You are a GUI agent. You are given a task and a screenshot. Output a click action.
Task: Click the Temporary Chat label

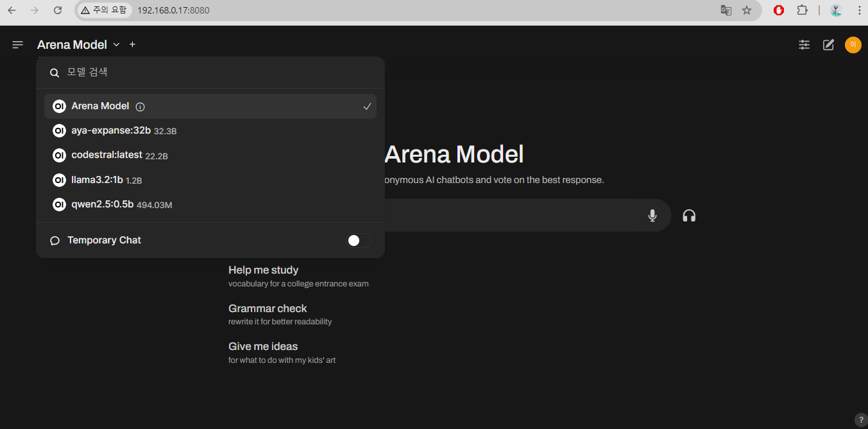(x=104, y=240)
